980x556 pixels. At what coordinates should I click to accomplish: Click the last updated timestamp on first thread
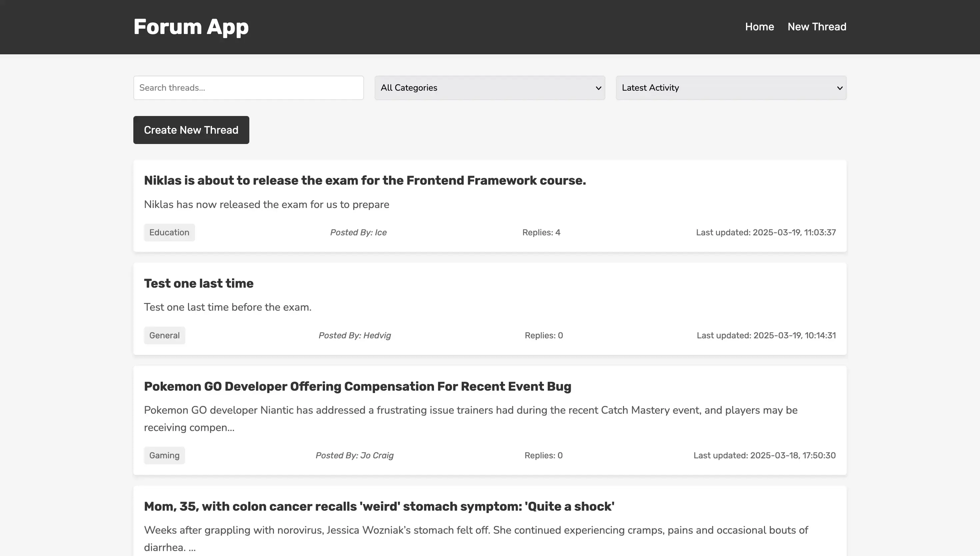[765, 232]
